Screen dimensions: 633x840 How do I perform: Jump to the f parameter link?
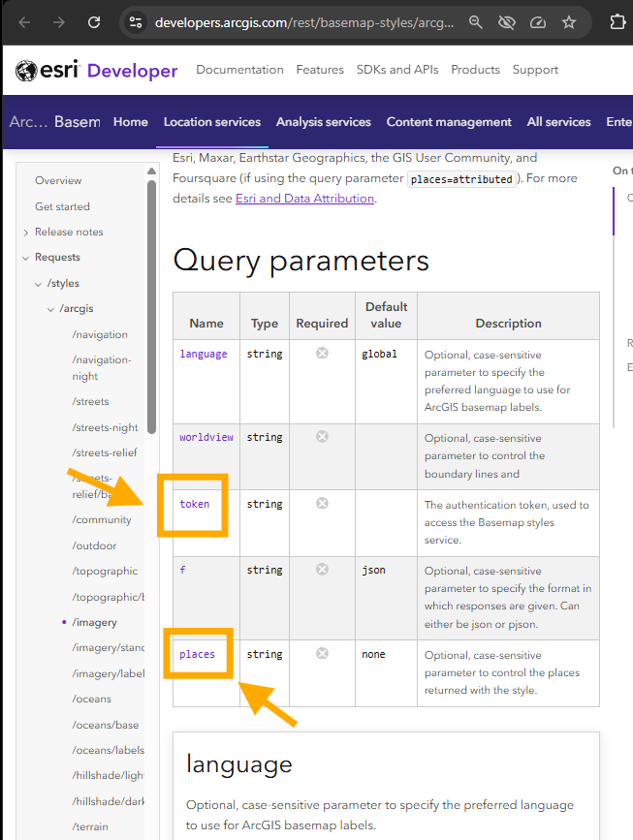(x=183, y=570)
